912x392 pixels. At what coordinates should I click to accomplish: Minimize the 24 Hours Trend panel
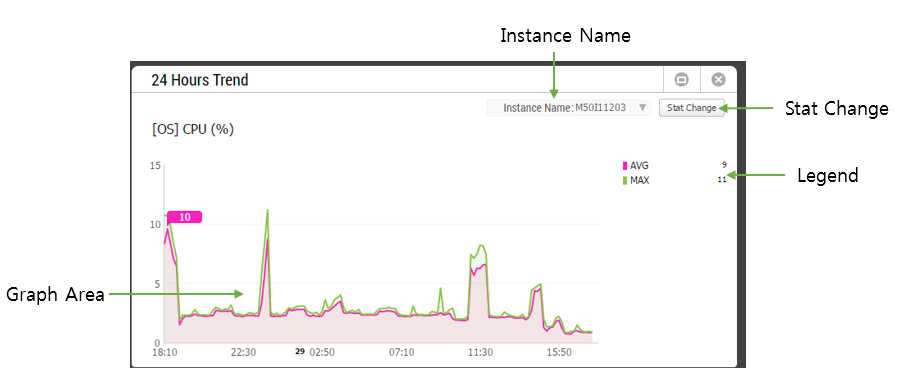(682, 80)
